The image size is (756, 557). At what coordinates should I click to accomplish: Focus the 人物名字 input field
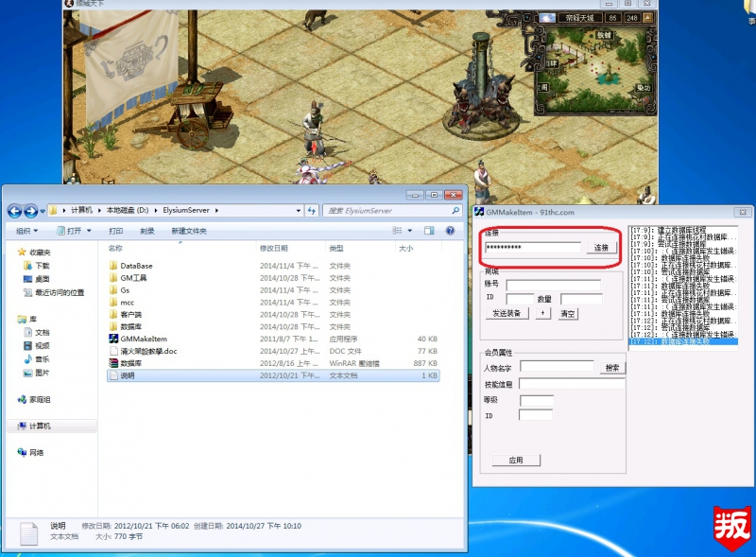point(557,366)
